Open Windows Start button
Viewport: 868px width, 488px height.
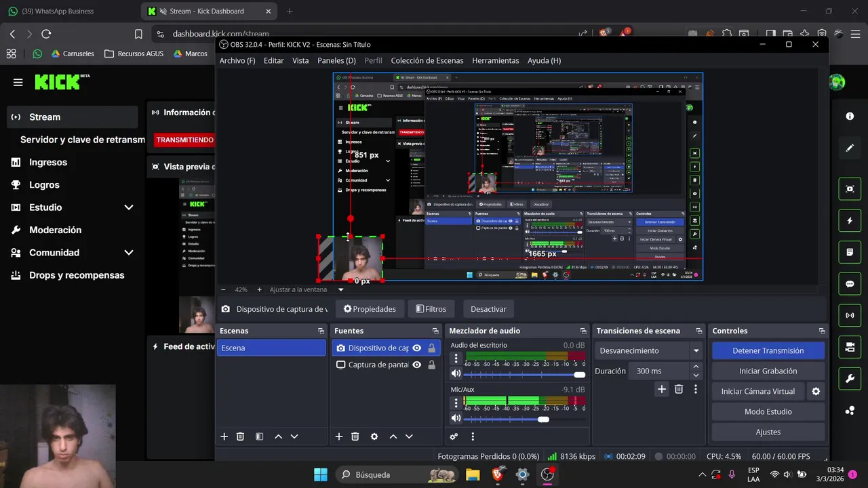tap(321, 474)
